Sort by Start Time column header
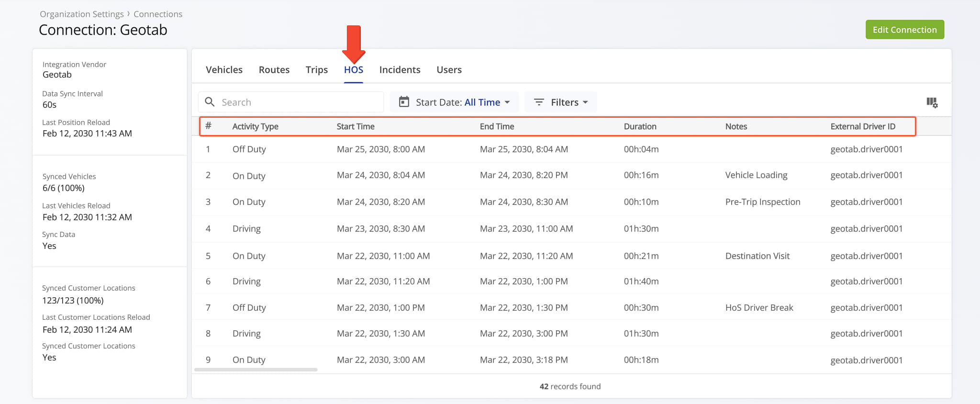The width and height of the screenshot is (980, 404). 356,126
